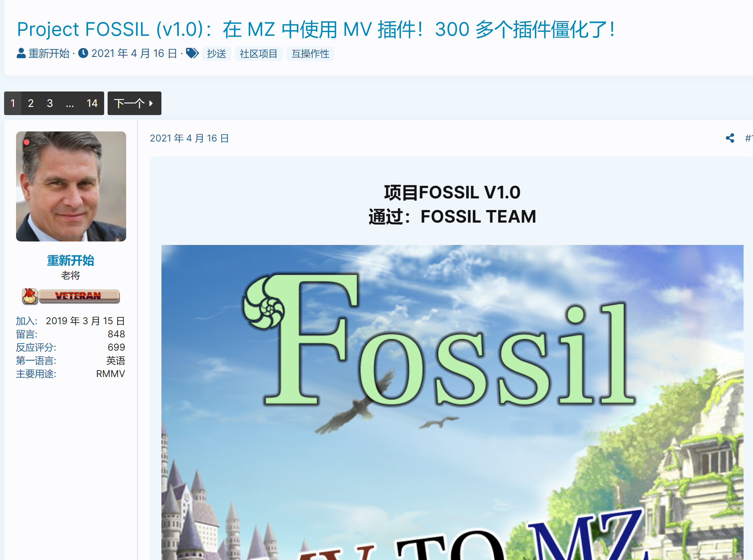Click the post timestamp 2021 年 4 月 16 日
Screen dimensions: 753x560
(x=189, y=138)
